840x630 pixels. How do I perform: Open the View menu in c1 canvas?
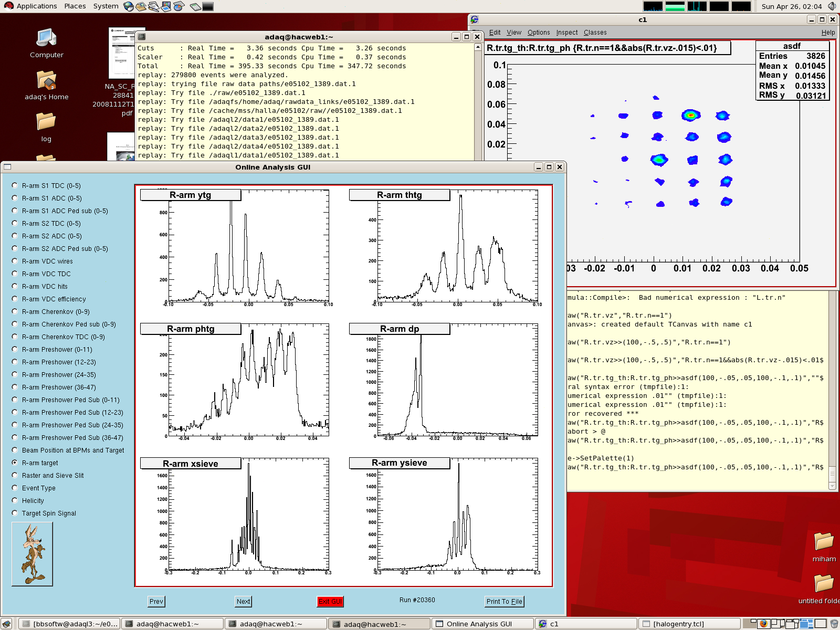(x=514, y=33)
